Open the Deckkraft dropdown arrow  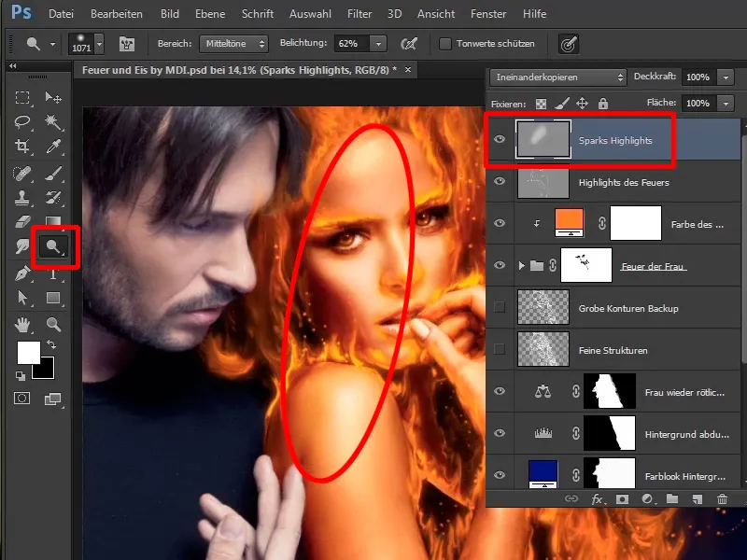coord(726,77)
